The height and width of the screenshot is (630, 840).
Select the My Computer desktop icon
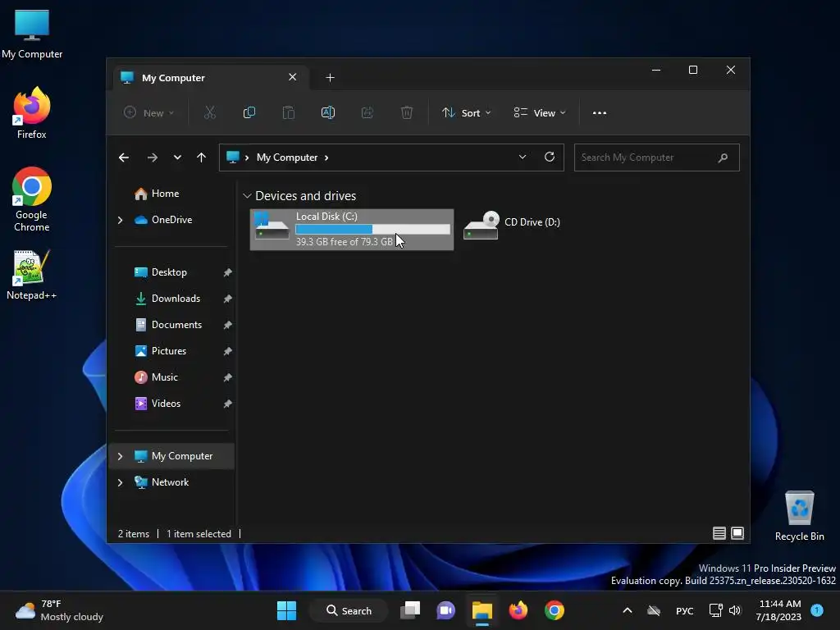tap(32, 34)
